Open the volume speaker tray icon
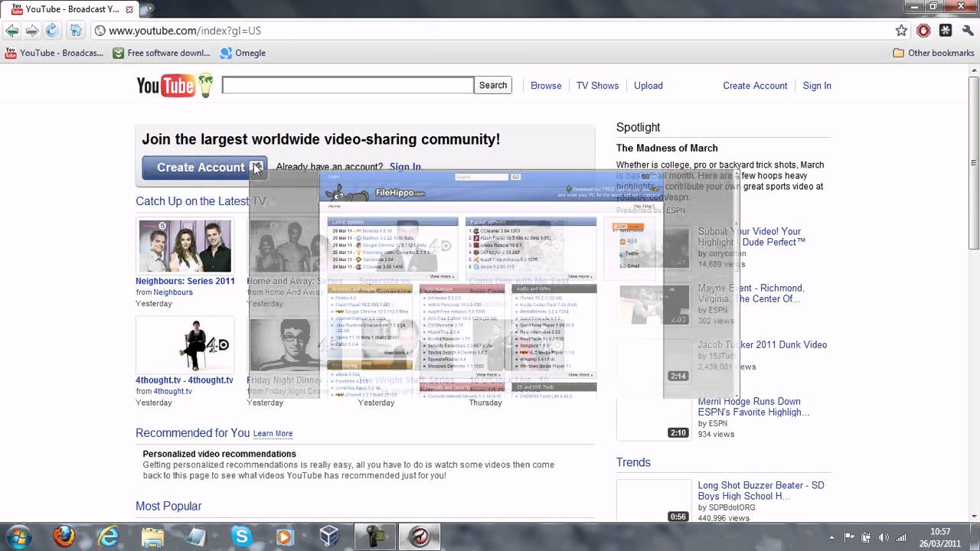Viewport: 980px width, 551px height. (x=884, y=537)
